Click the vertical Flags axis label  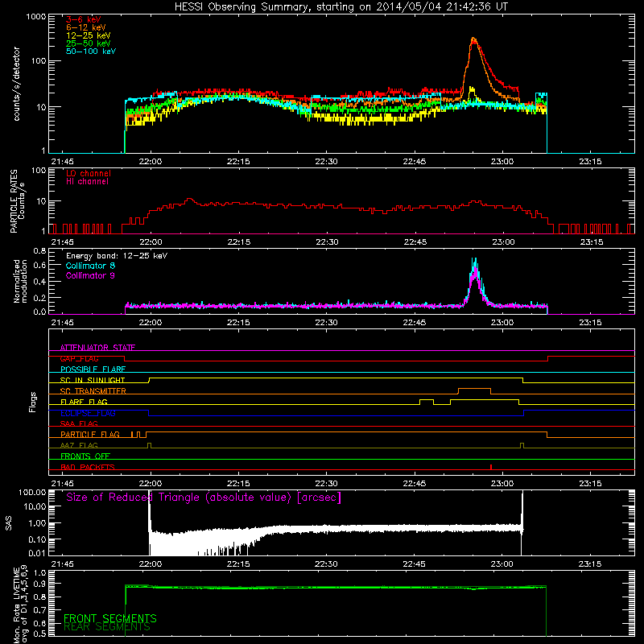[33, 402]
